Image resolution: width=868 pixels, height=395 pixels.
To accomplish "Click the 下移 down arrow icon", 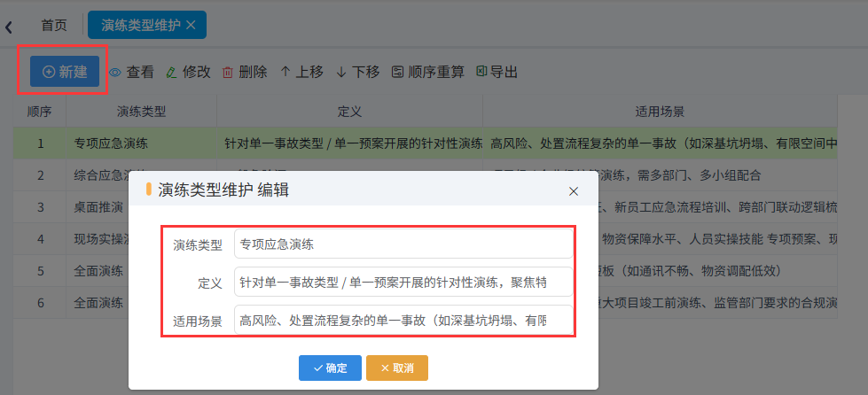I will click(341, 72).
